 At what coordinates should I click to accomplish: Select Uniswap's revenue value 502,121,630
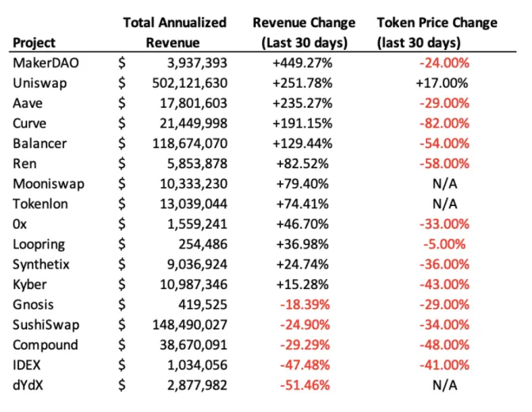(x=190, y=82)
